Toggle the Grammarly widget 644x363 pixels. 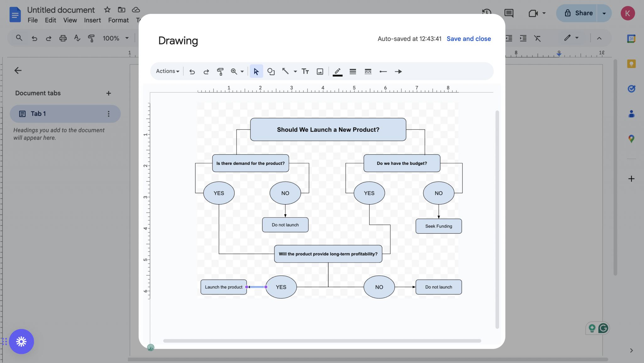click(603, 328)
